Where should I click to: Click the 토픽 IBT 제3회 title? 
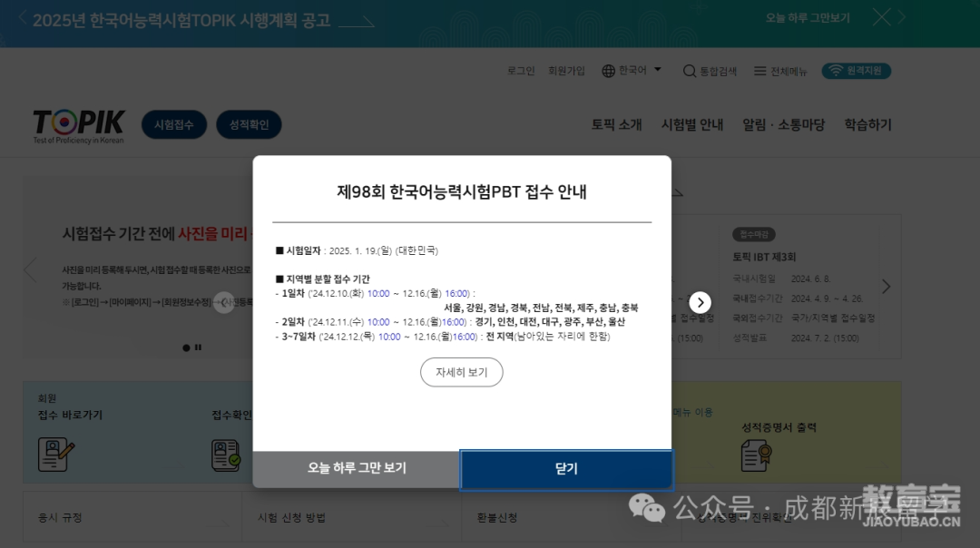[764, 257]
